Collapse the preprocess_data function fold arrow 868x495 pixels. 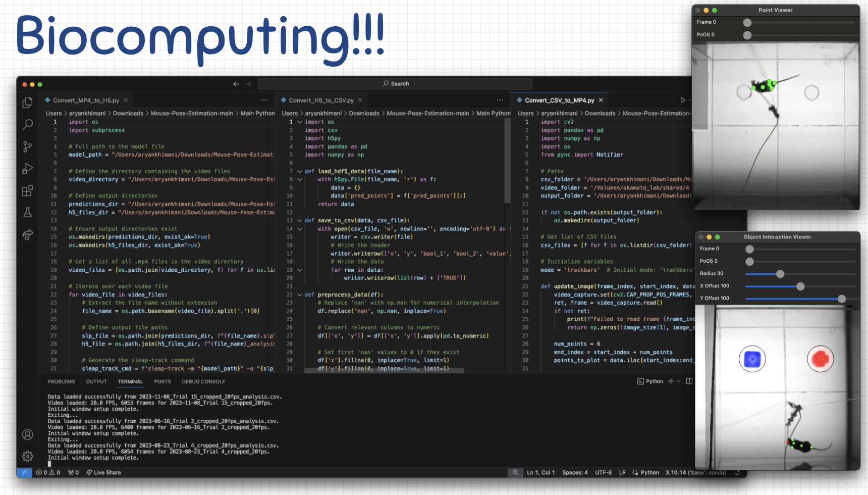[x=299, y=294]
